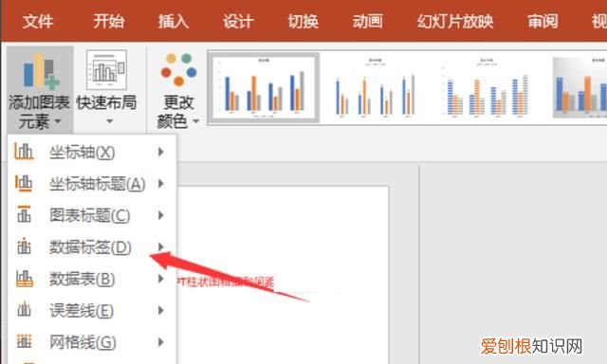Select the first chart style thumbnail

pyautogui.click(x=264, y=88)
